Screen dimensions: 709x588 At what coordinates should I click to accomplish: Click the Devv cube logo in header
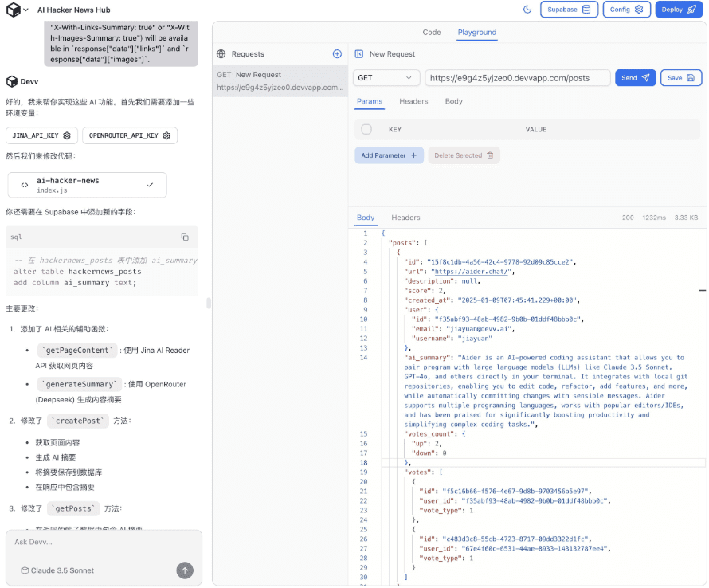tap(13, 10)
